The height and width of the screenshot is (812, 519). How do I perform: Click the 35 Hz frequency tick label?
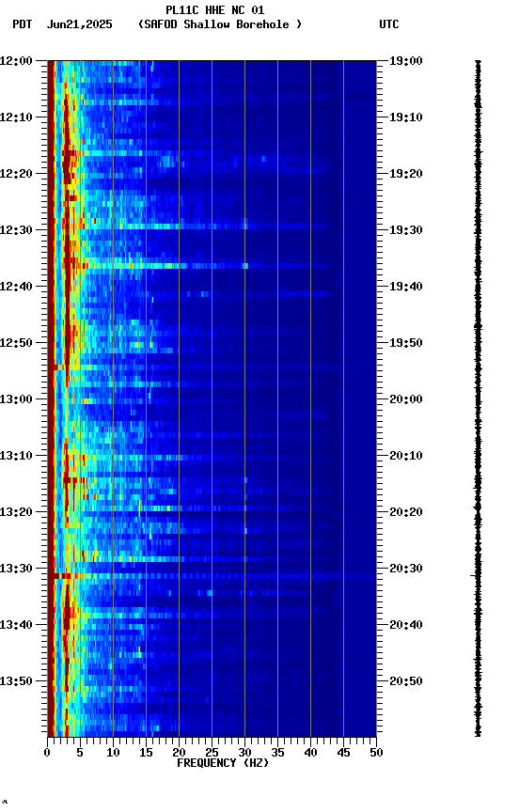click(277, 753)
